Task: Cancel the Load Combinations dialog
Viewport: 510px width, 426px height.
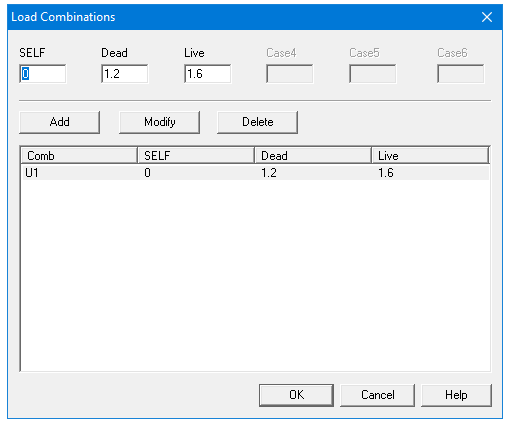Action: pyautogui.click(x=377, y=395)
